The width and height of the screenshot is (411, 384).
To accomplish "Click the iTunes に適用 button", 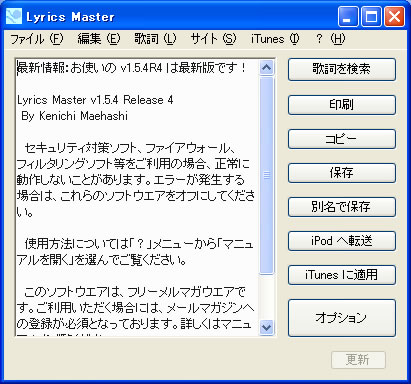I will coord(342,275).
